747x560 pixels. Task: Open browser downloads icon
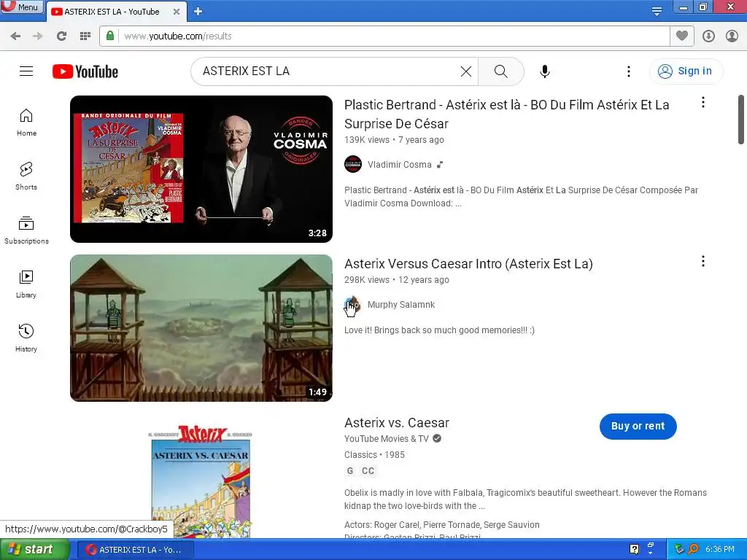pyautogui.click(x=708, y=36)
